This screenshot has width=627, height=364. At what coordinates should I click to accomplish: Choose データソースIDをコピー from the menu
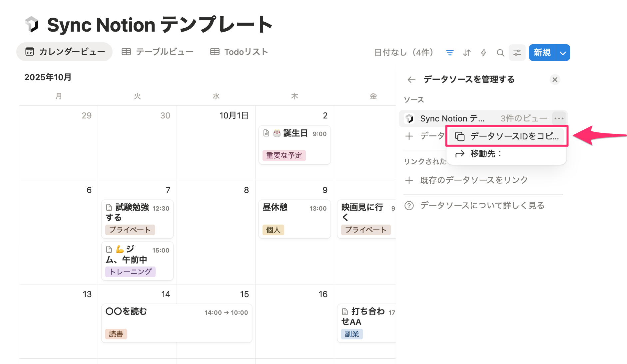[x=507, y=136]
